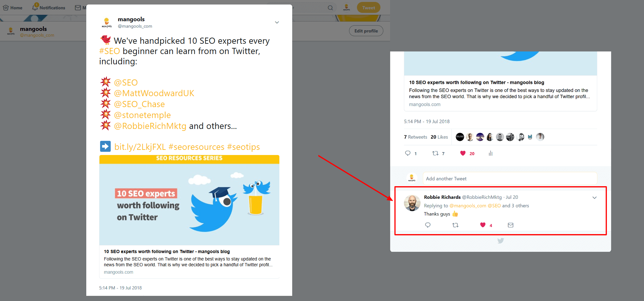Open the Jul 20 timestamp on reply
The width and height of the screenshot is (644, 301).
(x=512, y=197)
